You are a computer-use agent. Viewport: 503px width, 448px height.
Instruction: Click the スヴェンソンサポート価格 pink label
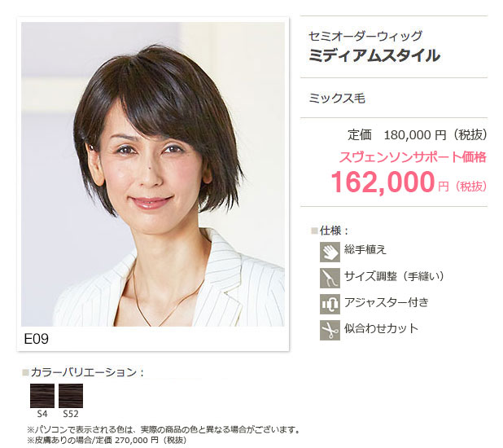pyautogui.click(x=413, y=157)
